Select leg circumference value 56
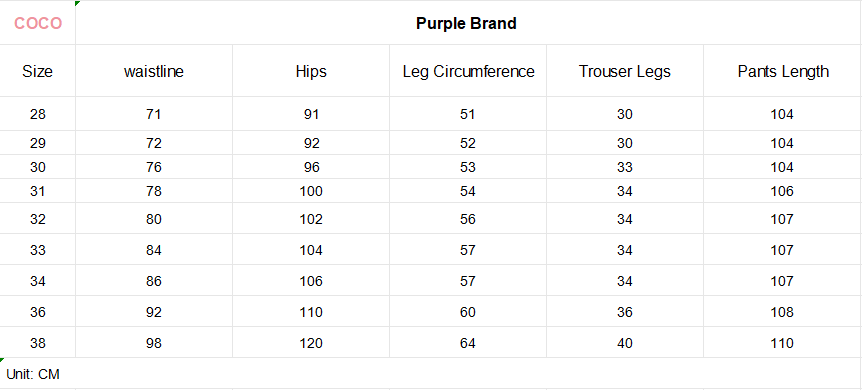Screen dimensions: 862x390 468,219
